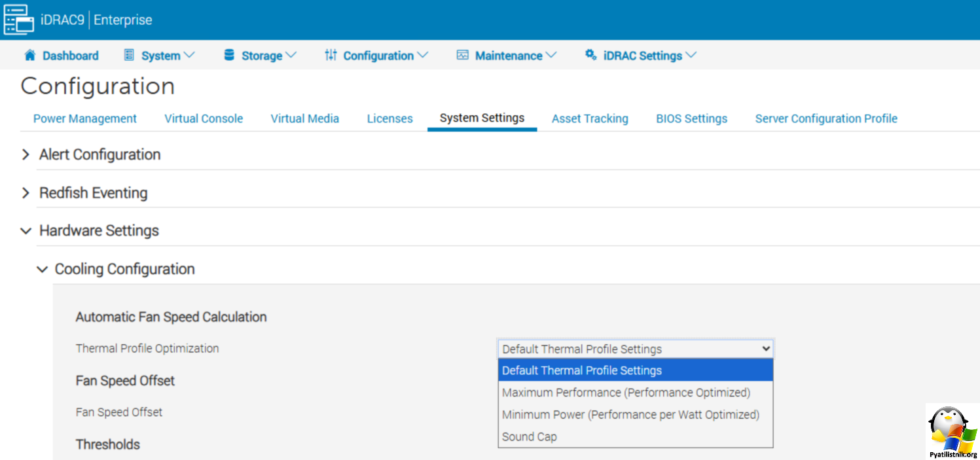Viewport: 980px width, 460px height.
Task: Switch to the BIOS Settings tab
Action: tap(692, 118)
